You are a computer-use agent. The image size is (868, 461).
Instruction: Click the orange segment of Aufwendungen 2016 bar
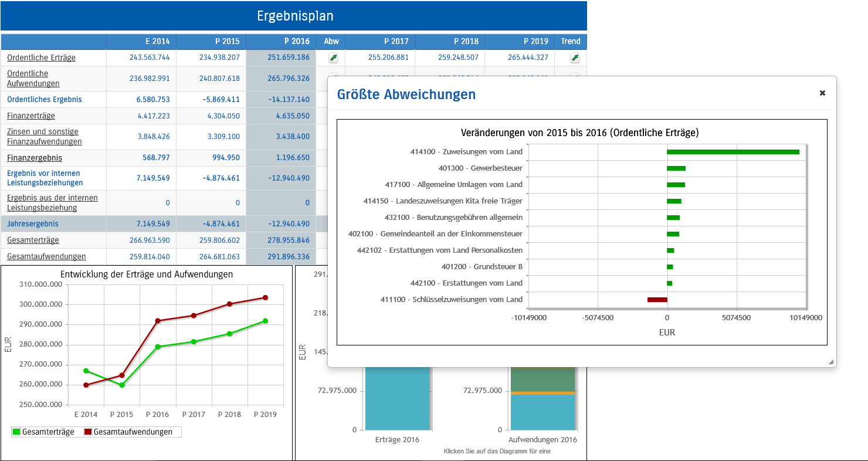tap(542, 393)
